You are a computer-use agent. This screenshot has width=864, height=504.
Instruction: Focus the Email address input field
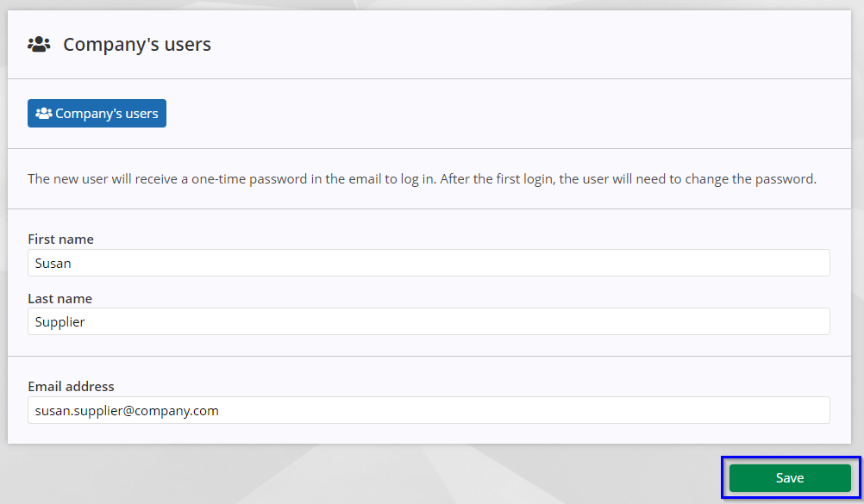(x=429, y=410)
